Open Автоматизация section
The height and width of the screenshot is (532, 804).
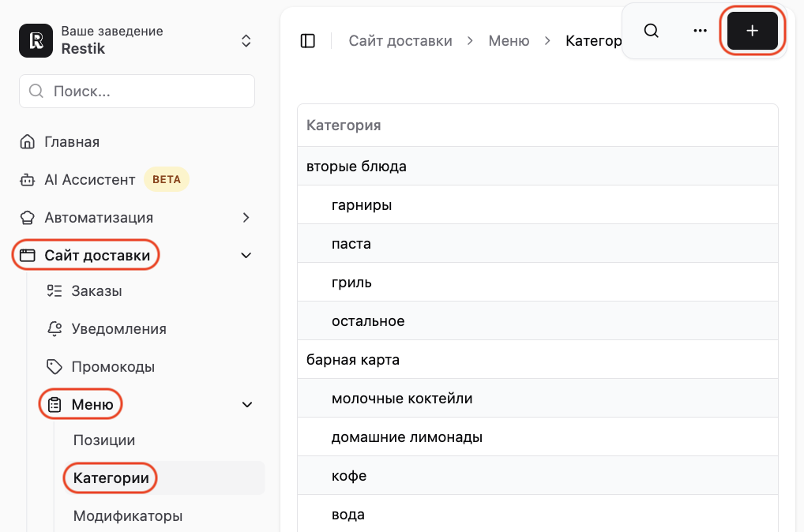tap(99, 218)
